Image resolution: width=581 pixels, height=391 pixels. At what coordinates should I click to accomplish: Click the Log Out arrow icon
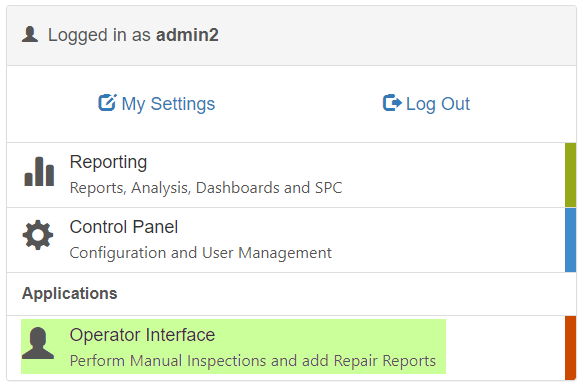tap(392, 103)
